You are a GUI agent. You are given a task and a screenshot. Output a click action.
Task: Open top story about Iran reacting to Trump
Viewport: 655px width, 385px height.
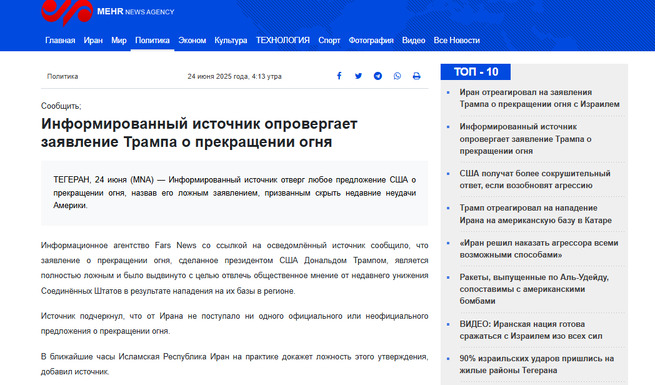coord(539,98)
